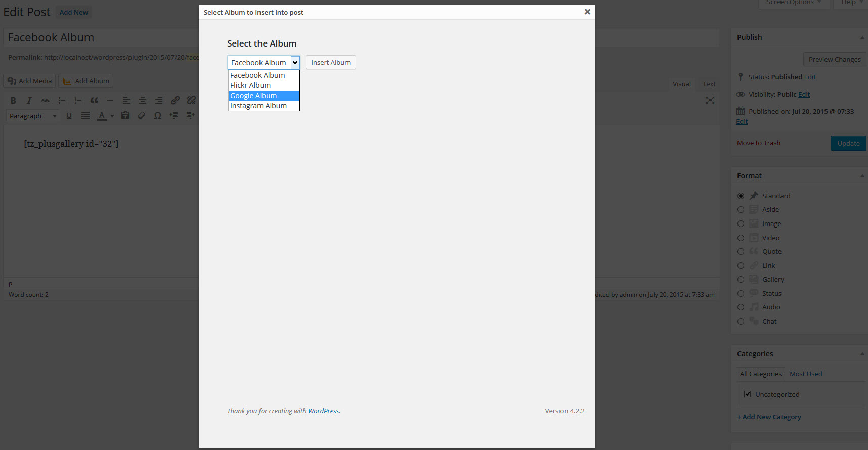This screenshot has width=868, height=450.
Task: Toggle italic formatting in editor toolbar
Action: point(29,100)
